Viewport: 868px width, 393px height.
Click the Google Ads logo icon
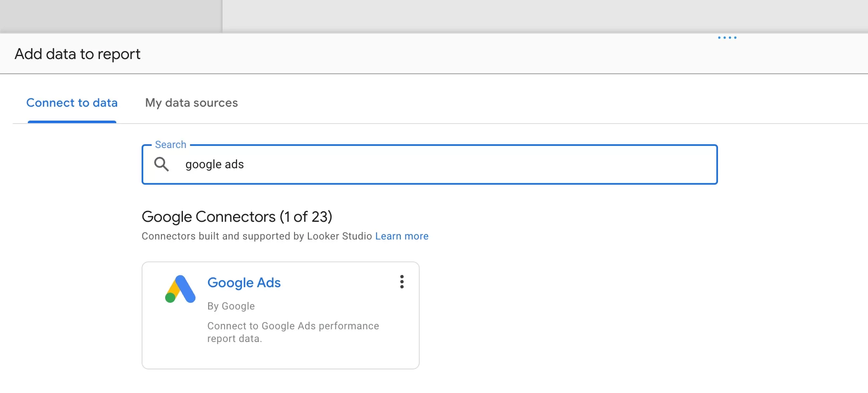tap(180, 289)
